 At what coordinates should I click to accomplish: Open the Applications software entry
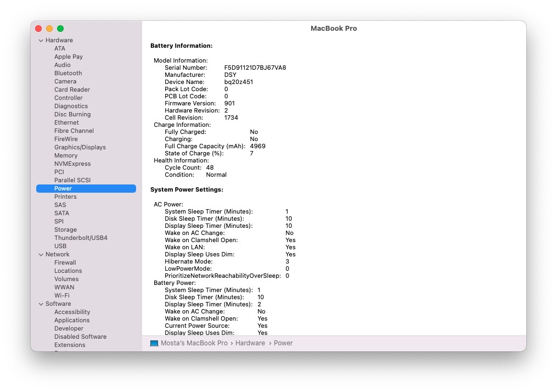pos(72,320)
